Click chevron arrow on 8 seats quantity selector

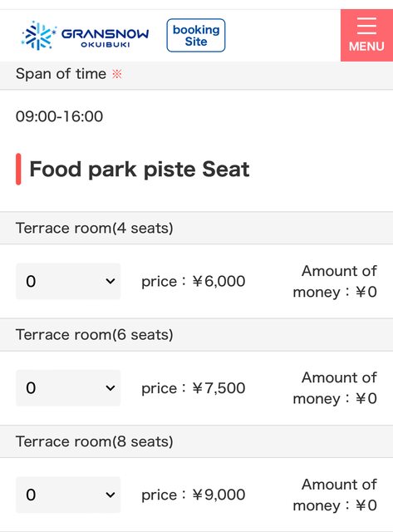point(111,495)
